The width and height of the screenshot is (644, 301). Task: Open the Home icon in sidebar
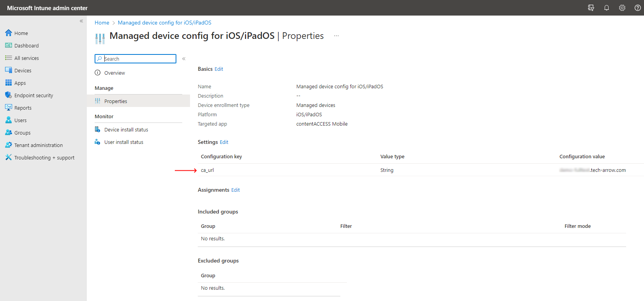click(9, 33)
